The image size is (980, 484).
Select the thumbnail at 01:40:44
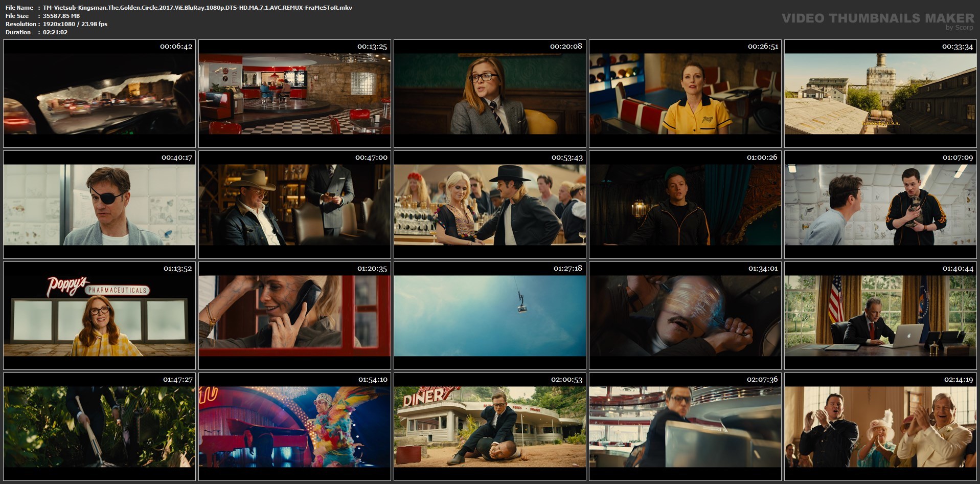point(880,316)
